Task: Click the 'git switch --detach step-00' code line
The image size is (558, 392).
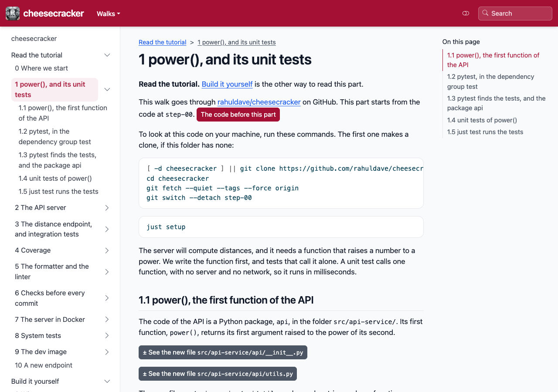Action: [x=199, y=198]
